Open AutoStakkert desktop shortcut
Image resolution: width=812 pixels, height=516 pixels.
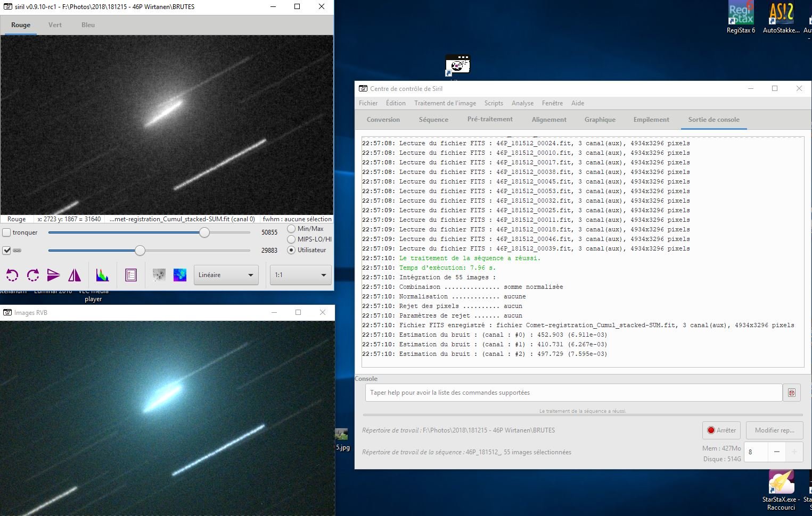(781, 18)
